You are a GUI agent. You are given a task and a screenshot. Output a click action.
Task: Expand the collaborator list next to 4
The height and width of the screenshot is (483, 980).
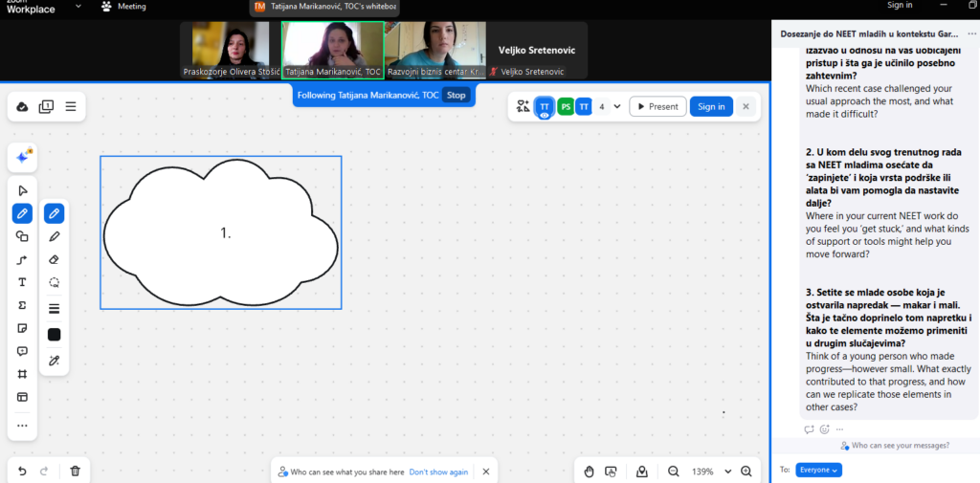click(x=617, y=107)
